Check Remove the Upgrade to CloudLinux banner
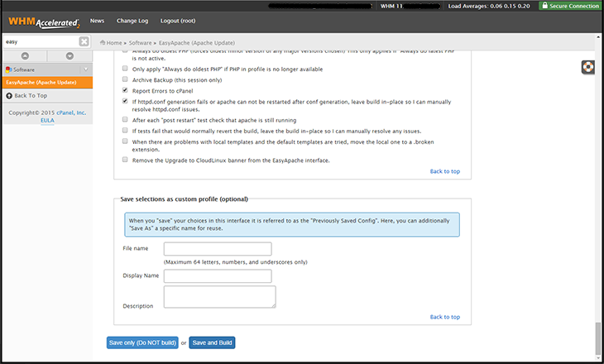 pyautogui.click(x=125, y=160)
